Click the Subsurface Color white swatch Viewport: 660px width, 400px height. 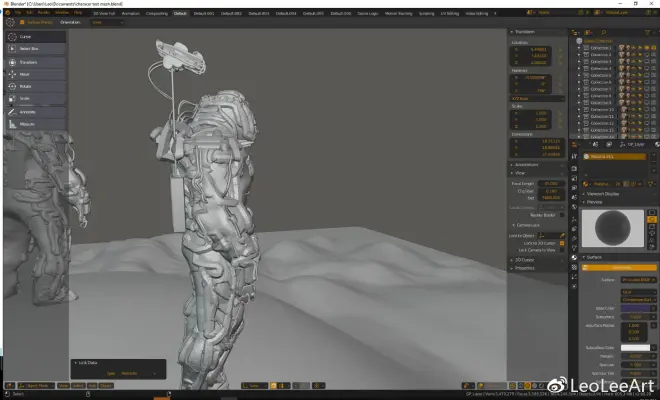636,348
